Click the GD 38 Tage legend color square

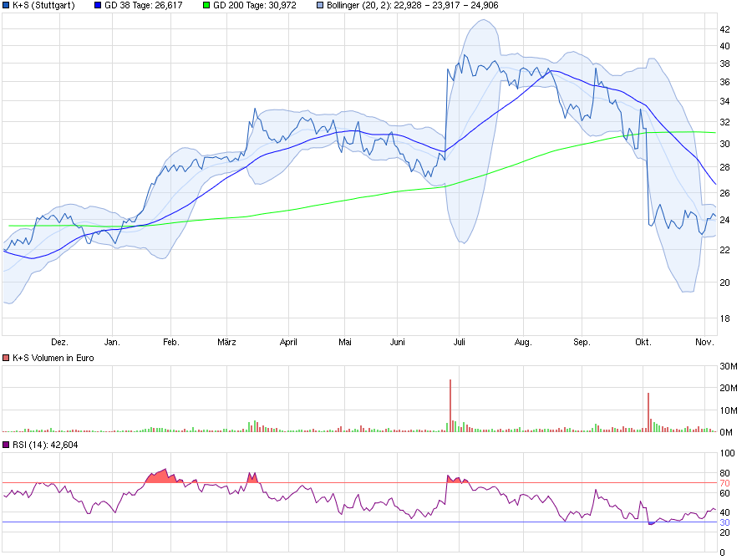coord(98,6)
